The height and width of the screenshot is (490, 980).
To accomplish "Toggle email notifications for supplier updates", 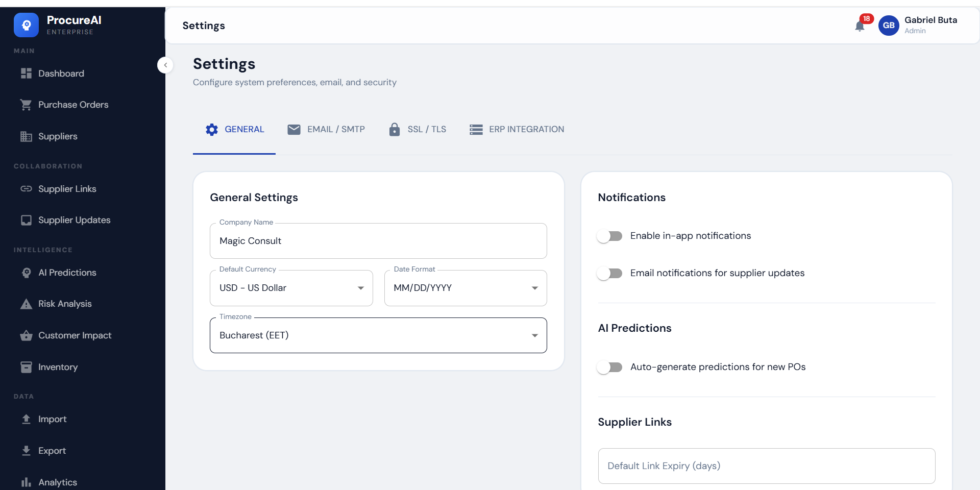I will [x=610, y=273].
